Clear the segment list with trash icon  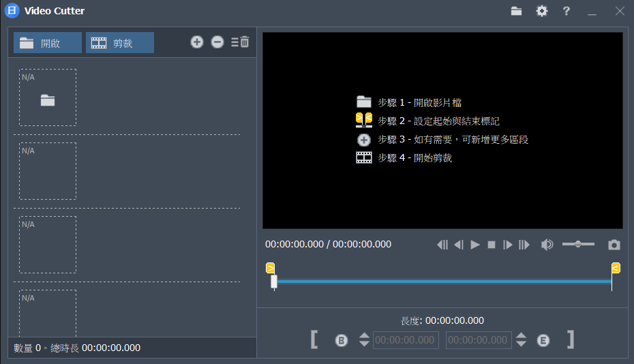[x=240, y=42]
